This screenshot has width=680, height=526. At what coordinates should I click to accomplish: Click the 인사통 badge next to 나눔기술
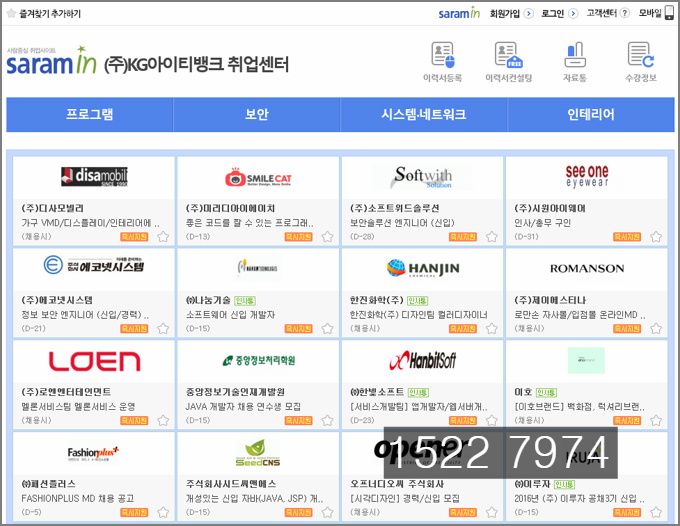click(245, 301)
